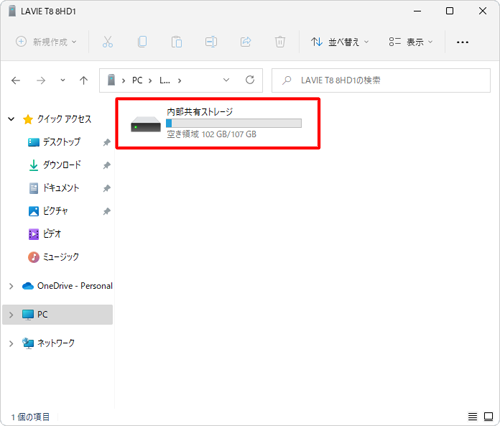Image resolution: width=500 pixels, height=426 pixels.
Task: Go back with the left arrow
Action: point(16,80)
